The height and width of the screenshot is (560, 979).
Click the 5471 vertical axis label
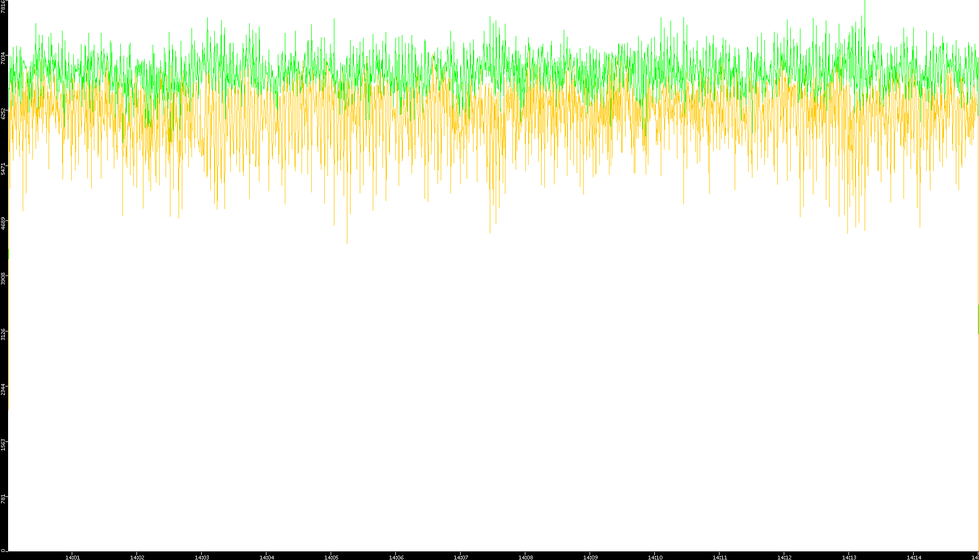point(4,168)
